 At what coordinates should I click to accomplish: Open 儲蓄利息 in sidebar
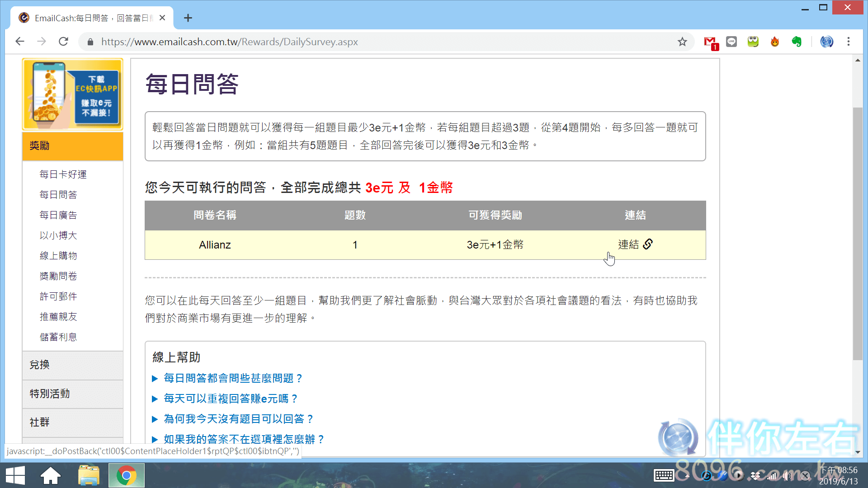tap(58, 337)
